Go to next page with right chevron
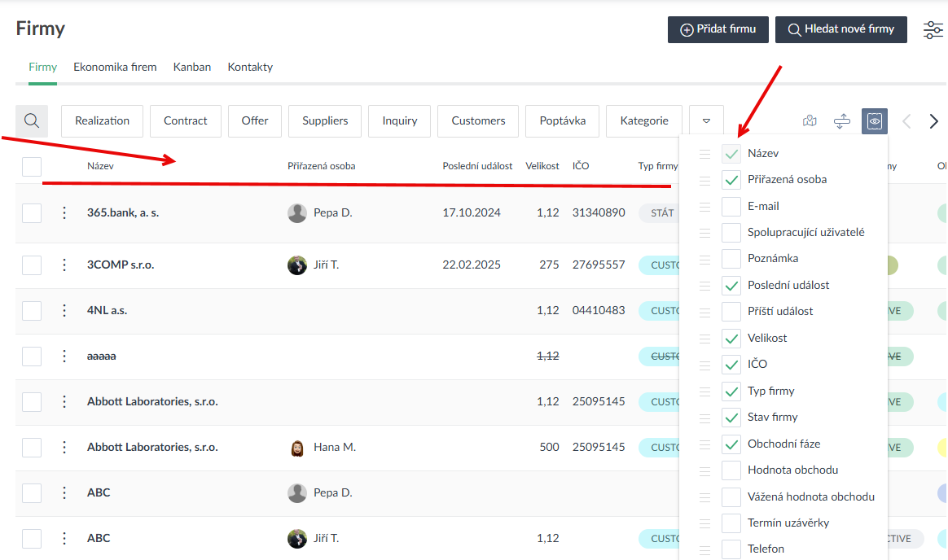The width and height of the screenshot is (948, 560). [934, 121]
